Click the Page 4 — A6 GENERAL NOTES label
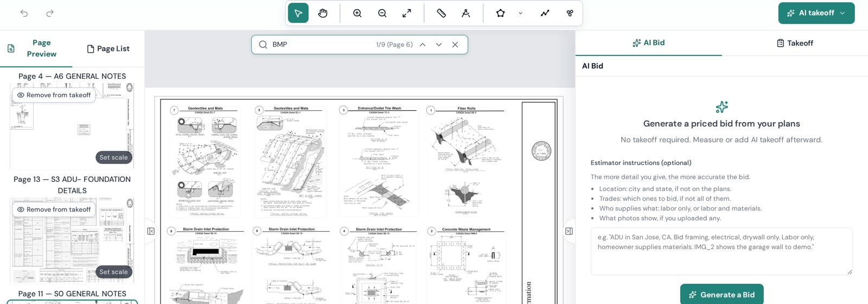868x304 pixels. 72,77
